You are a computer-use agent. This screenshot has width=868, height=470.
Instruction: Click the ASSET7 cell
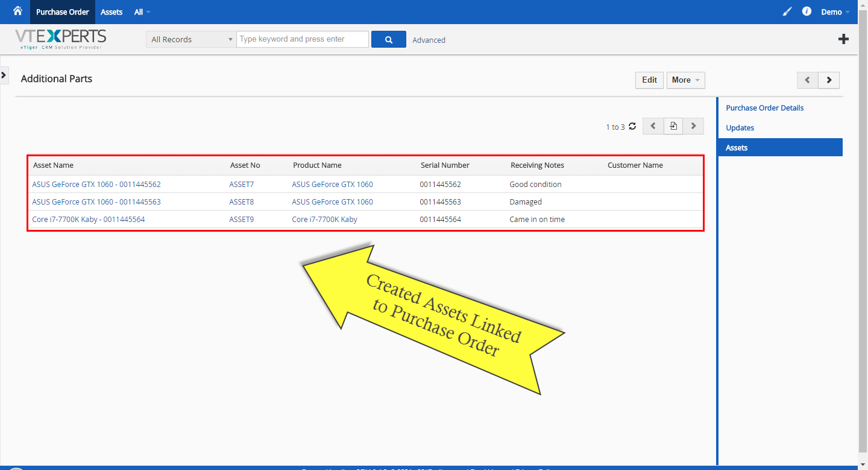point(242,185)
